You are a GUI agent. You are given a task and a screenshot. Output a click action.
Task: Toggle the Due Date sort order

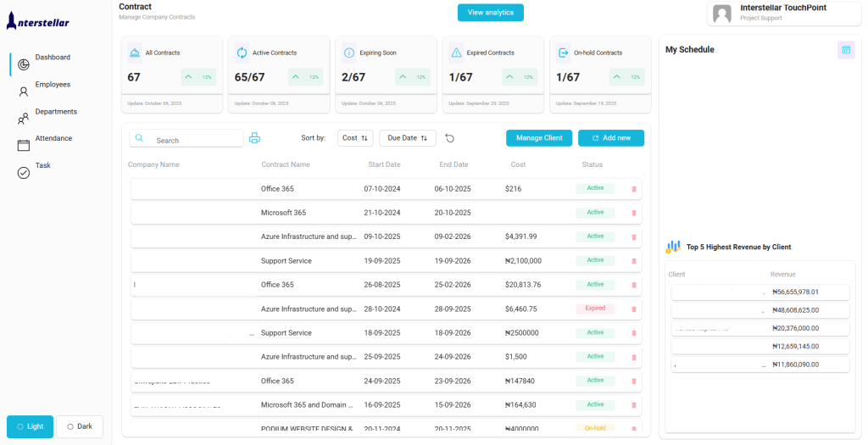click(407, 138)
